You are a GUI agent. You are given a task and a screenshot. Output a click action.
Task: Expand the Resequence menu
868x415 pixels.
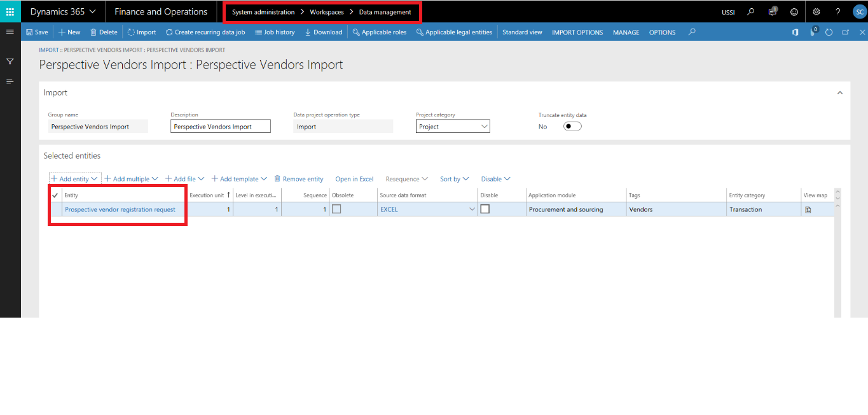click(x=406, y=179)
